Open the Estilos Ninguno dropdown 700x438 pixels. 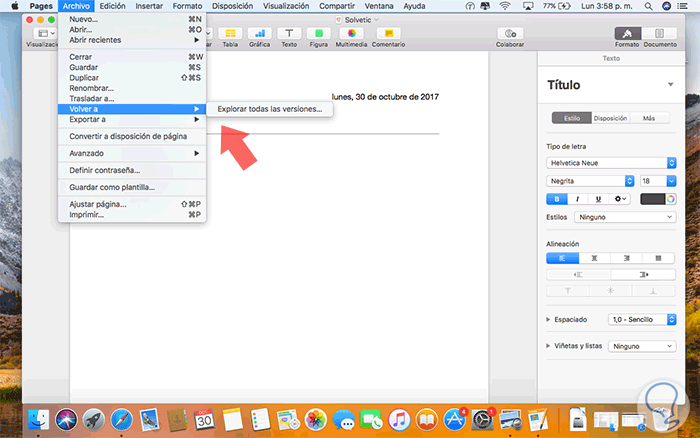pyautogui.click(x=625, y=217)
